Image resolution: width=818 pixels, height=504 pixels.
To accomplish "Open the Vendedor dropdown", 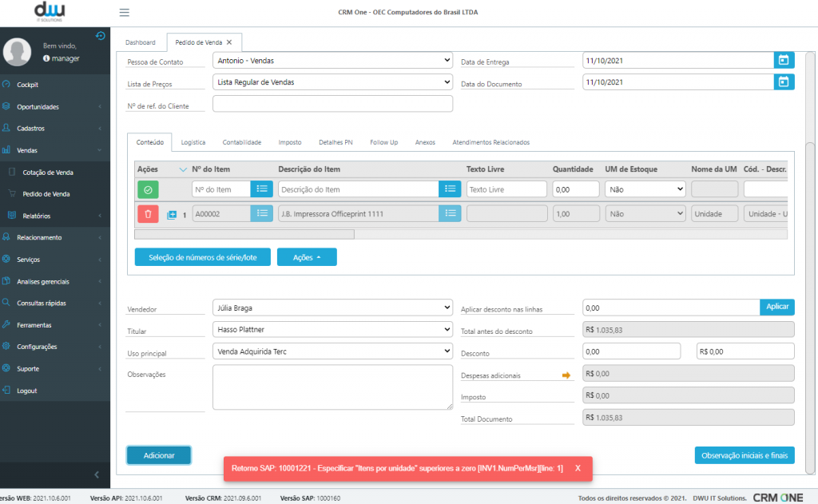I will [332, 308].
